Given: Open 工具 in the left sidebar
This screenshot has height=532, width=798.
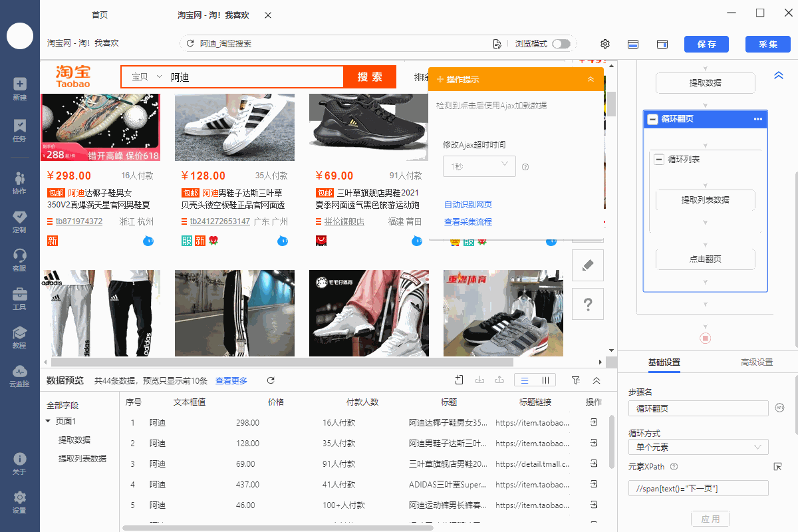Looking at the screenshot, I should (x=19, y=299).
